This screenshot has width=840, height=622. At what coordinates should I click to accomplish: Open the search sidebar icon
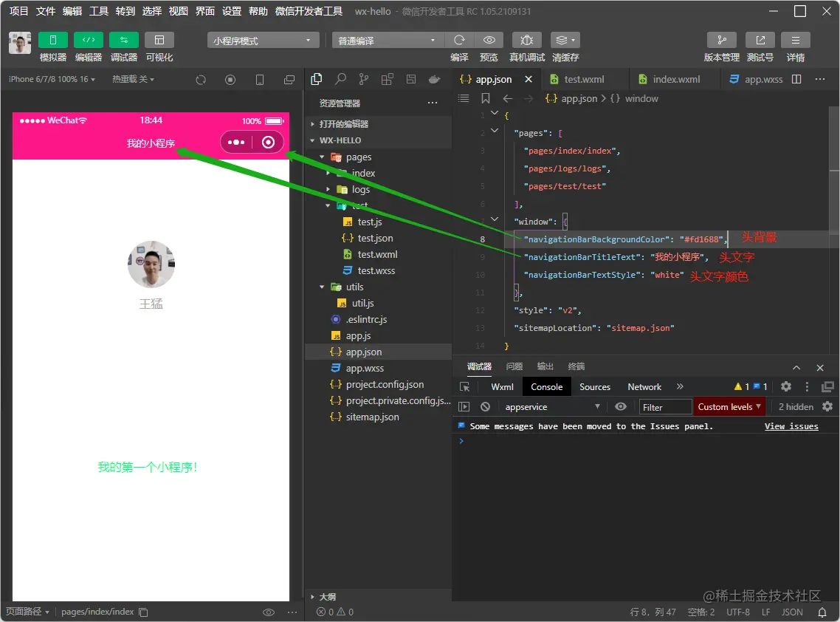[340, 79]
